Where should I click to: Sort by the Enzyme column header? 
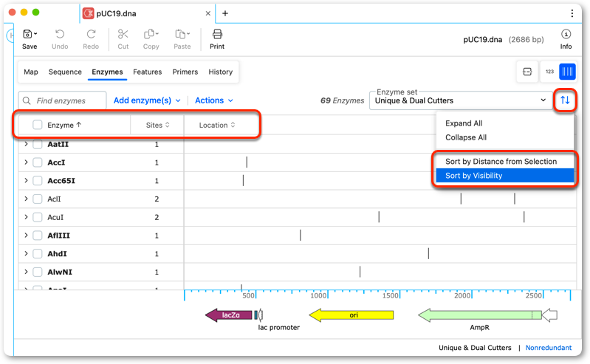(64, 125)
